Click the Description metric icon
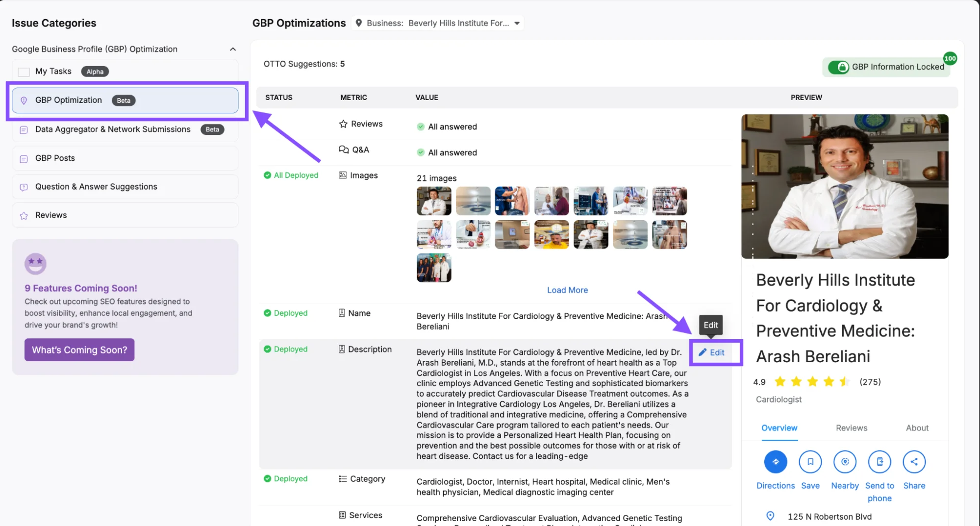The height and width of the screenshot is (526, 980). click(x=342, y=349)
